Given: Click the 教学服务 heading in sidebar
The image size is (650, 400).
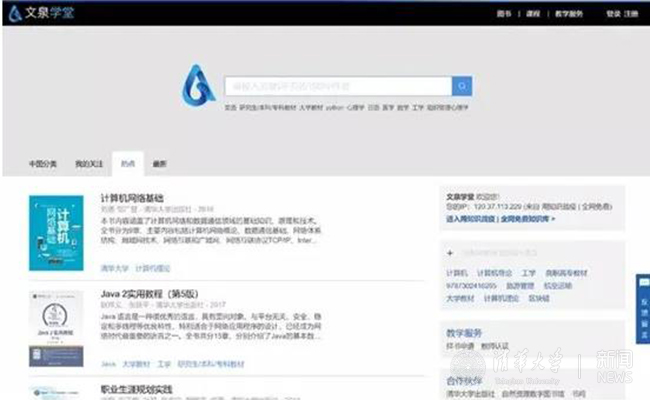Looking at the screenshot, I should (464, 333).
